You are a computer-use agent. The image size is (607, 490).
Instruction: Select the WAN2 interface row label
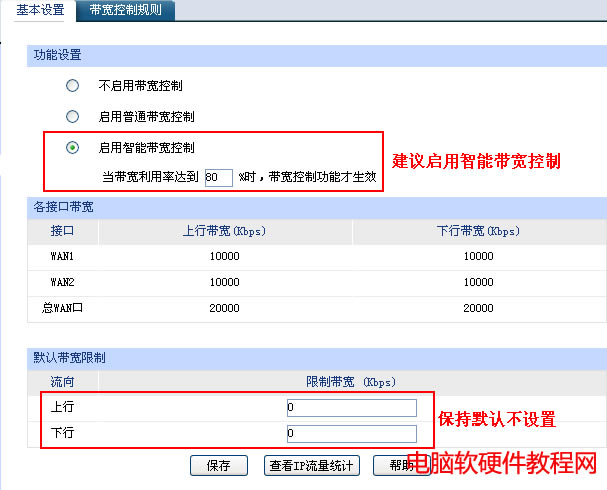[63, 282]
